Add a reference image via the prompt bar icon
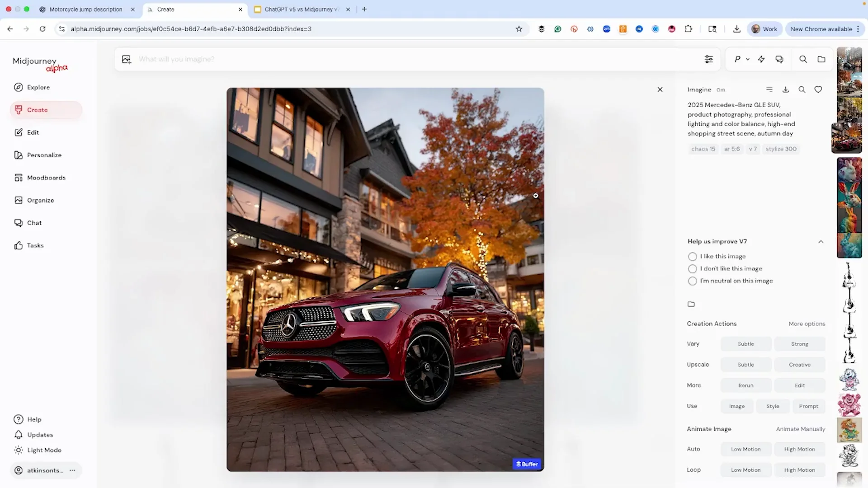 (x=126, y=59)
